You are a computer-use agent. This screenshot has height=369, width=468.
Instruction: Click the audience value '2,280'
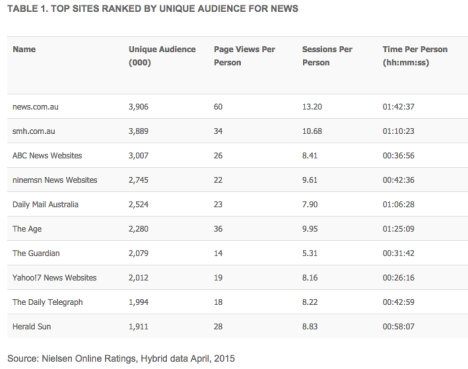coord(138,229)
